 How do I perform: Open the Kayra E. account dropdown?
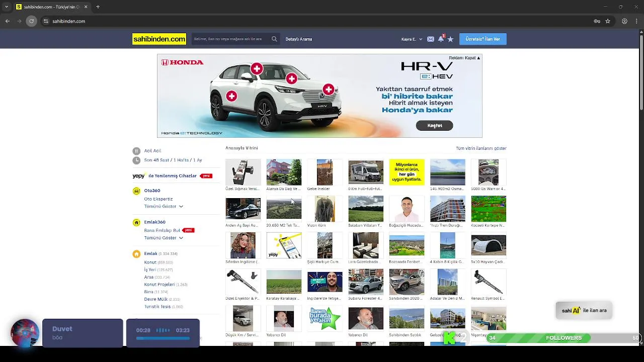tap(412, 39)
